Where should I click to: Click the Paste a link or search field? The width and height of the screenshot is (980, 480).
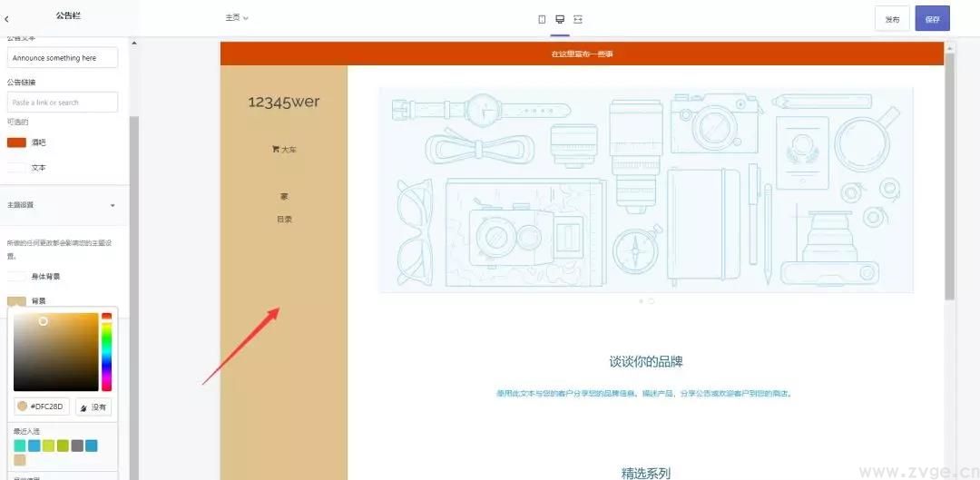tap(63, 103)
